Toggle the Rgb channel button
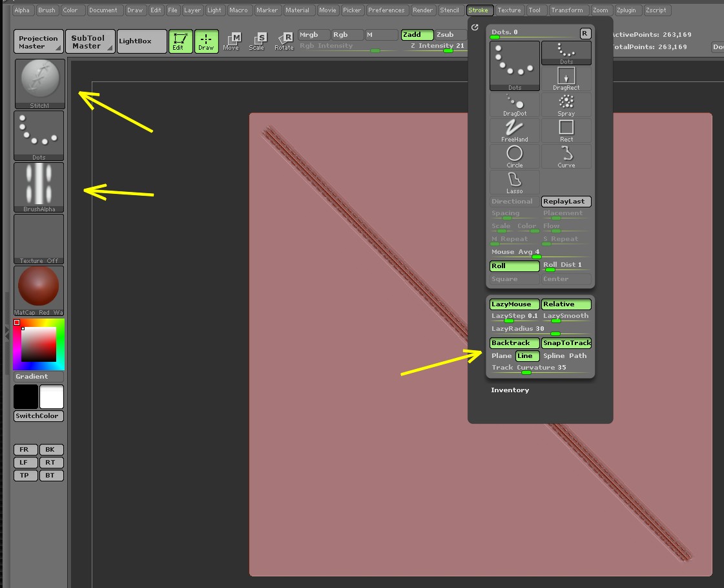The height and width of the screenshot is (588, 724). (347, 35)
